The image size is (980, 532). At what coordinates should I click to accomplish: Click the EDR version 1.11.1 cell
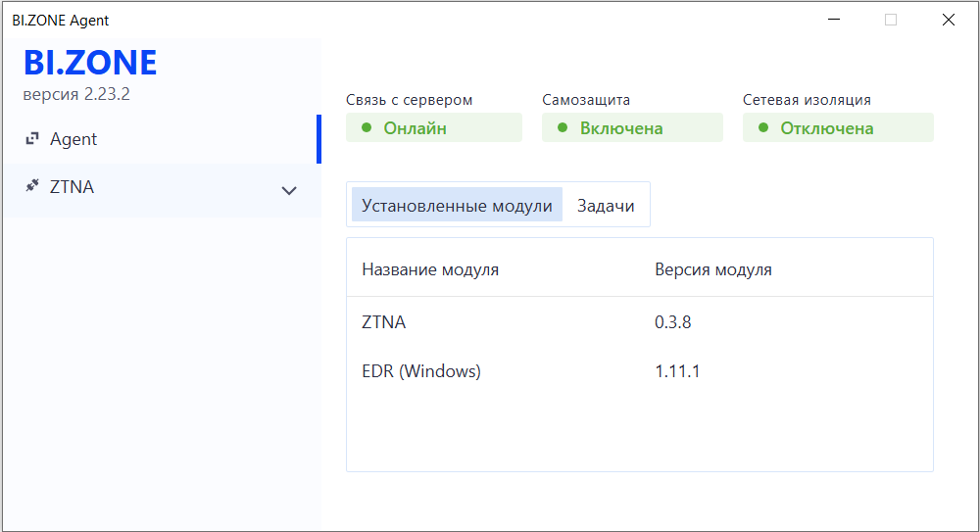[677, 370]
